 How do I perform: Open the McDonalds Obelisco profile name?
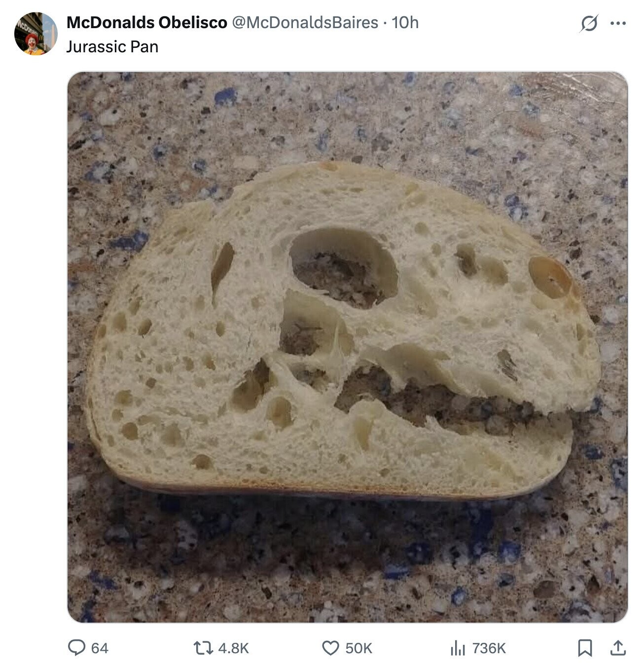(146, 22)
